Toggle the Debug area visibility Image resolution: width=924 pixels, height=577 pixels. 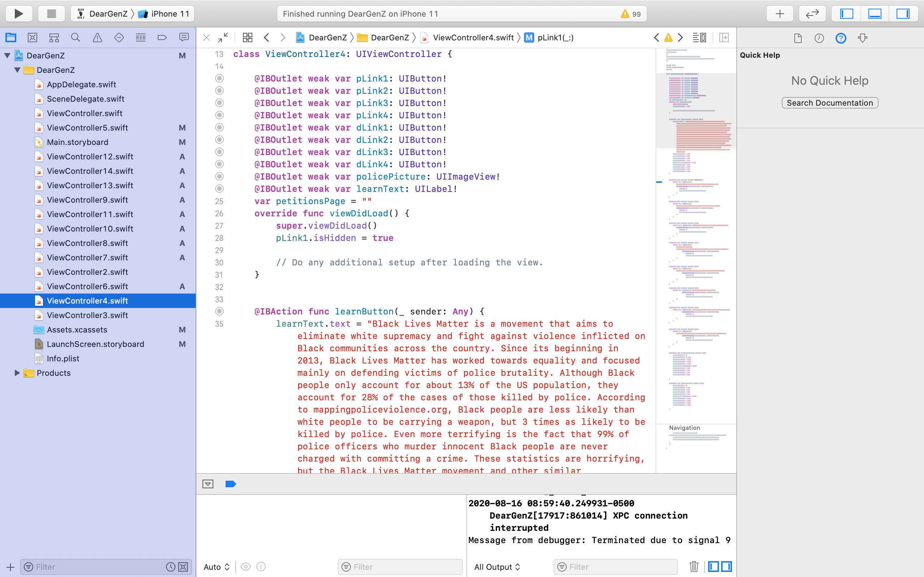[875, 14]
